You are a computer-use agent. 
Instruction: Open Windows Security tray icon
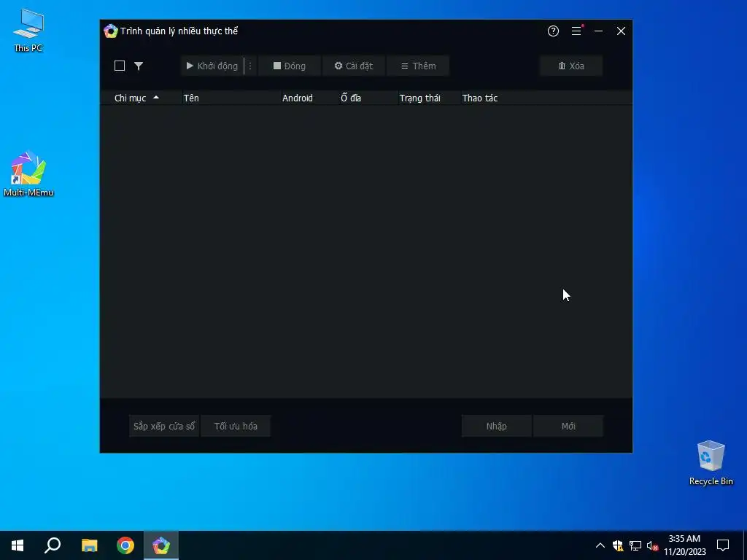point(618,545)
